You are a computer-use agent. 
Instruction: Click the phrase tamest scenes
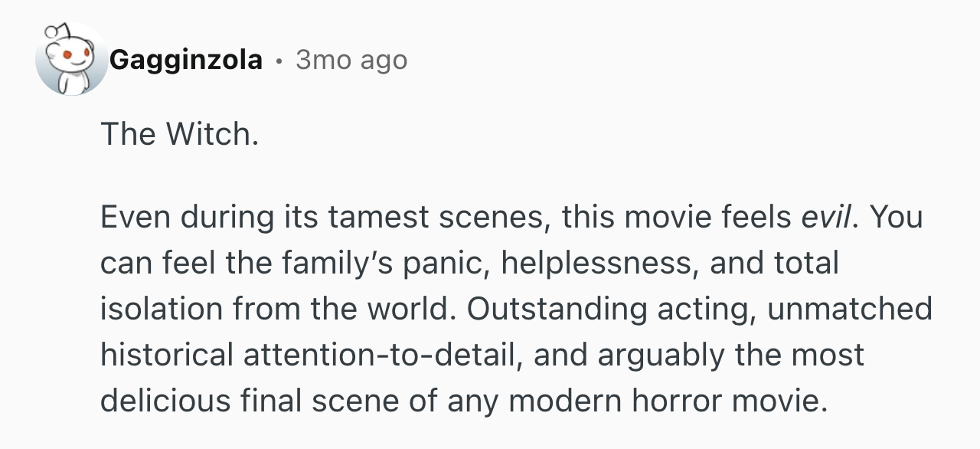(x=437, y=218)
